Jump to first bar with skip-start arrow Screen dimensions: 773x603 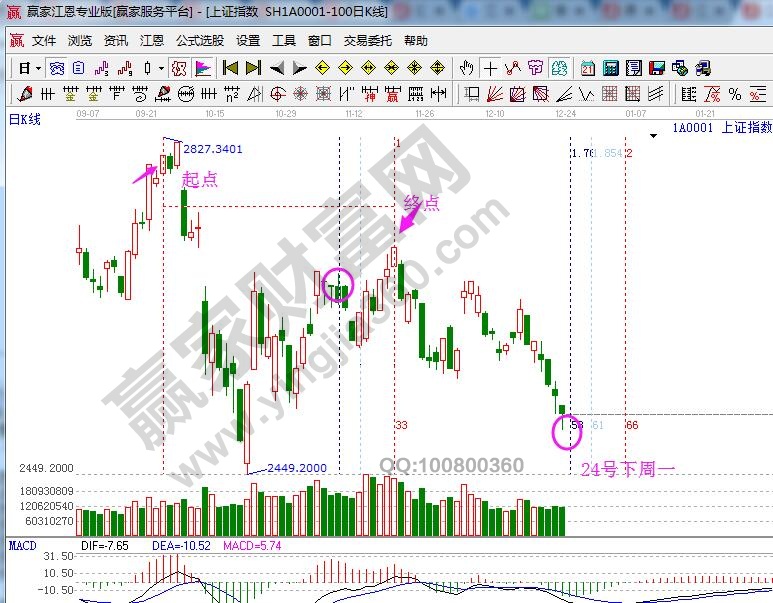click(x=230, y=69)
